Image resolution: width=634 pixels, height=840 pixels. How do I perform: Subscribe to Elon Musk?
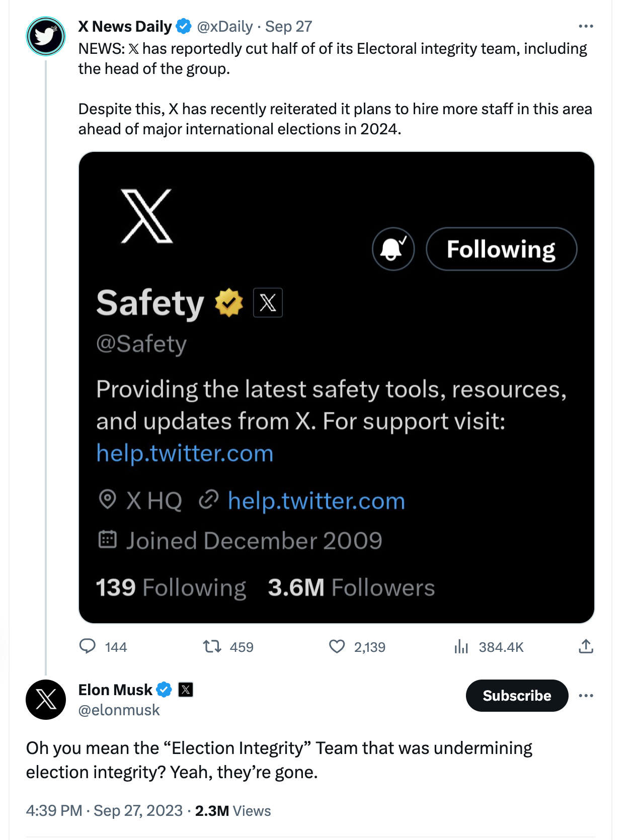(517, 696)
